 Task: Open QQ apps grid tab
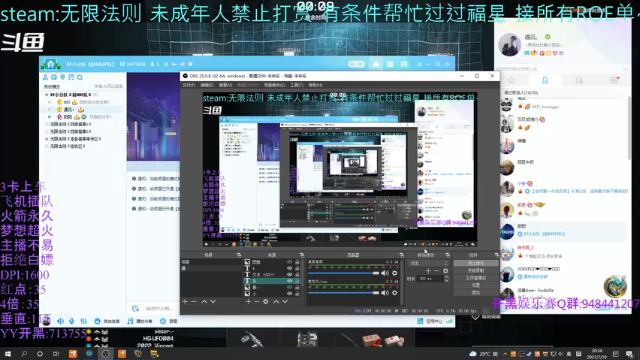[614, 80]
